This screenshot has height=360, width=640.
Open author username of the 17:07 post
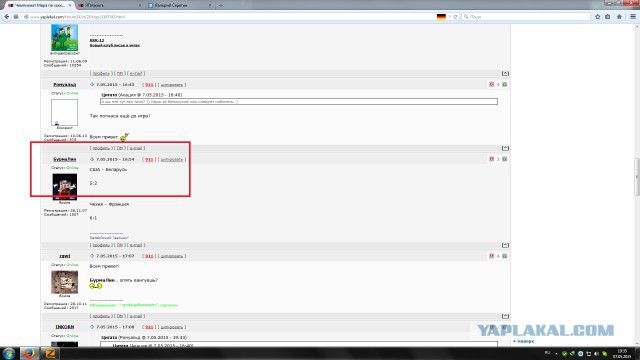pyautogui.click(x=64, y=256)
